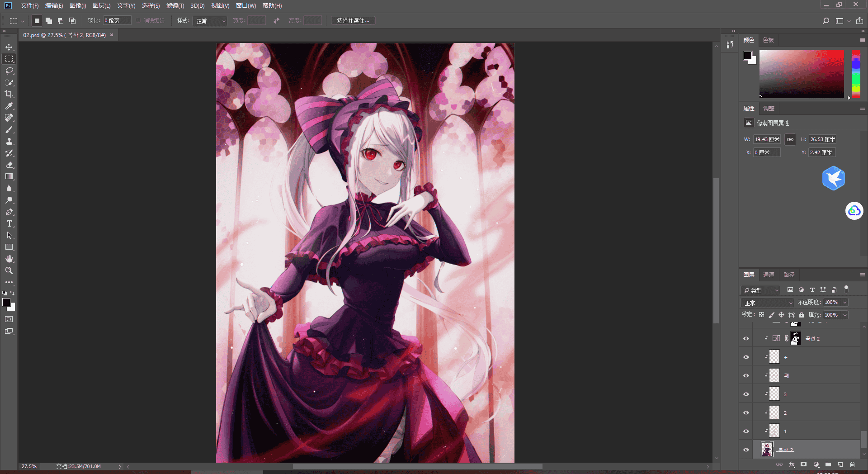Switch to the 通道 tab
Viewport: 868px width, 474px height.
tap(769, 275)
